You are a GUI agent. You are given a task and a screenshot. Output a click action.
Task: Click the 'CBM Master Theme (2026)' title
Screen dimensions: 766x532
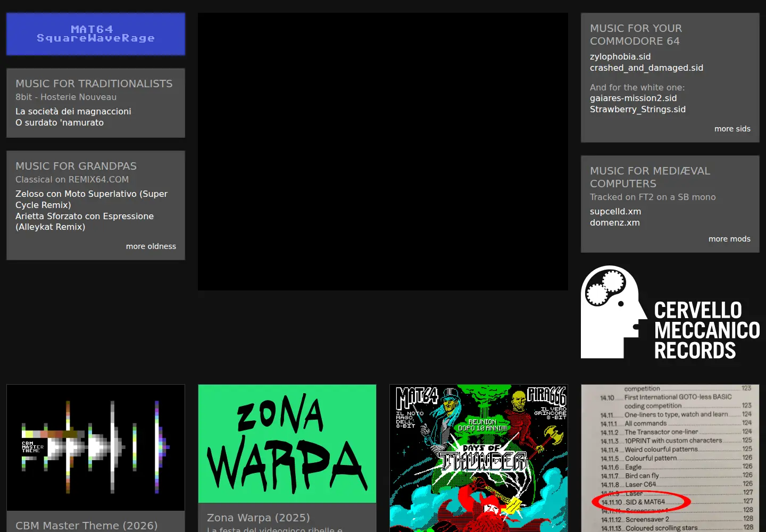pos(87,526)
